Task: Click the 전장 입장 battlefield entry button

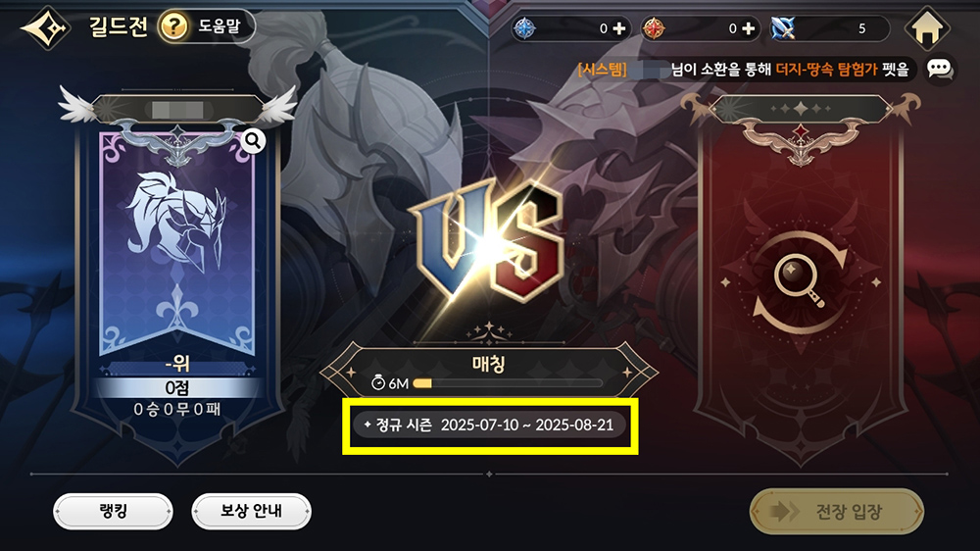Action: pyautogui.click(x=837, y=512)
